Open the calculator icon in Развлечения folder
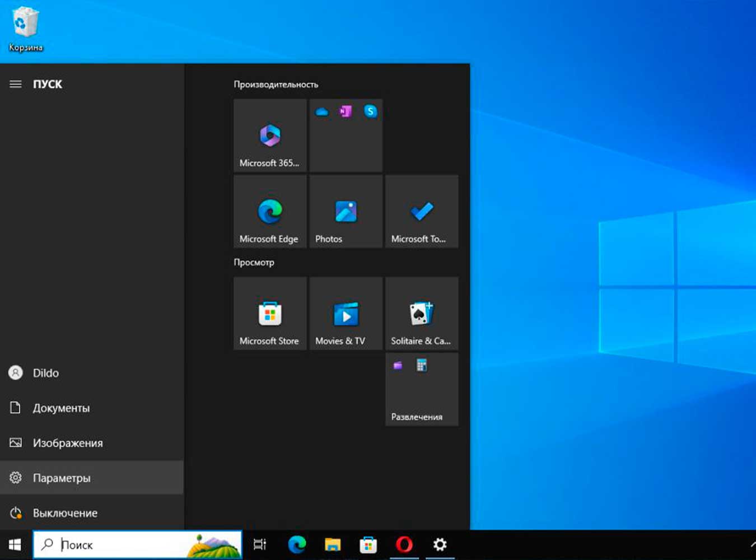This screenshot has width=756, height=560. [422, 366]
